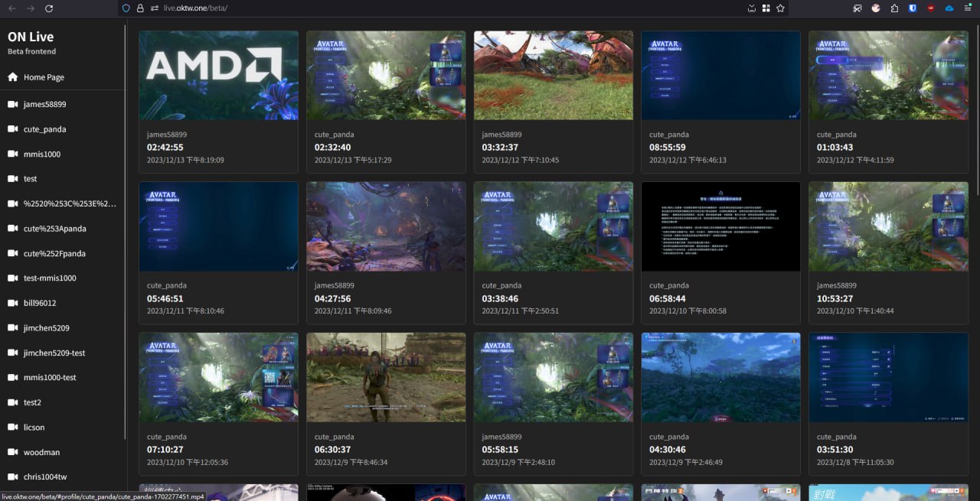
Task: Open the Bitwarden shield extension icon
Action: tap(913, 8)
